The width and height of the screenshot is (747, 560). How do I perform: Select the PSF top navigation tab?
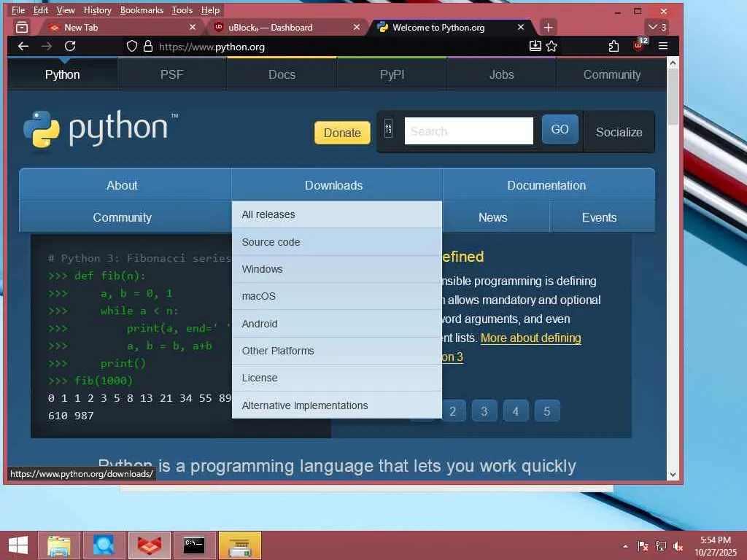pyautogui.click(x=171, y=74)
